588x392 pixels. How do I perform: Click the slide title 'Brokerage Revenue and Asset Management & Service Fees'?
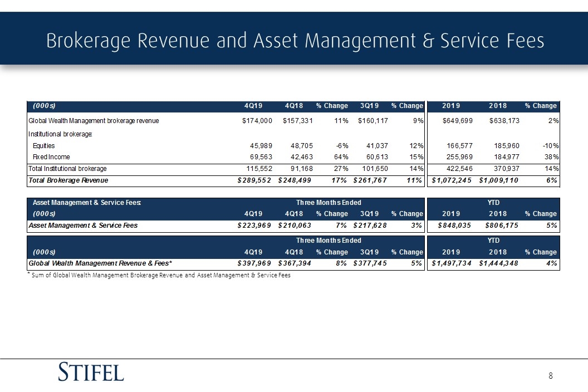[295, 41]
